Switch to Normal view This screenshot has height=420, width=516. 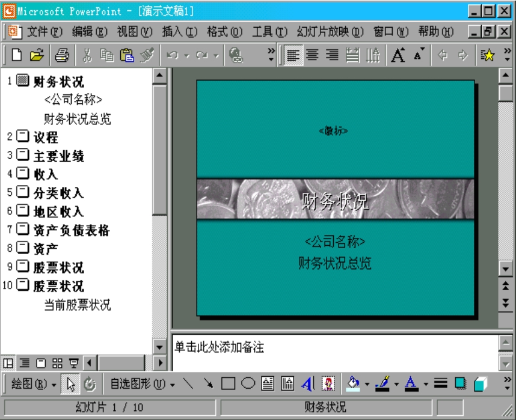tap(8, 363)
